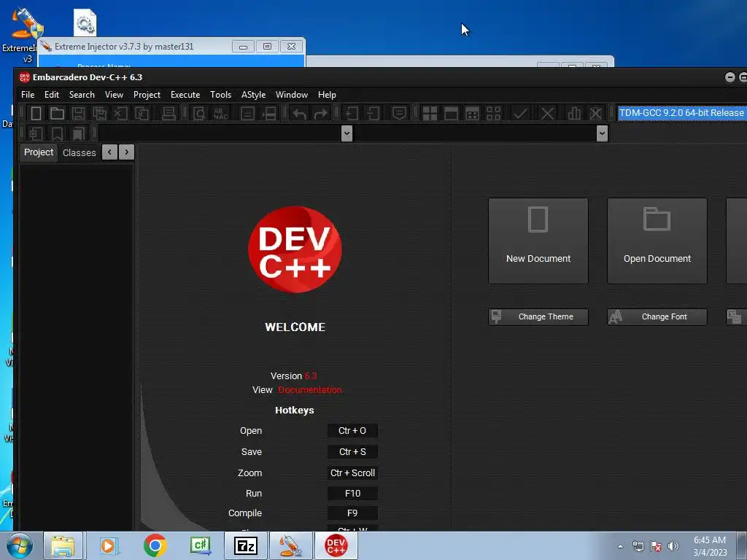The height and width of the screenshot is (560, 747).
Task: Click the Goto bookmark icon
Action: pyautogui.click(x=78, y=133)
